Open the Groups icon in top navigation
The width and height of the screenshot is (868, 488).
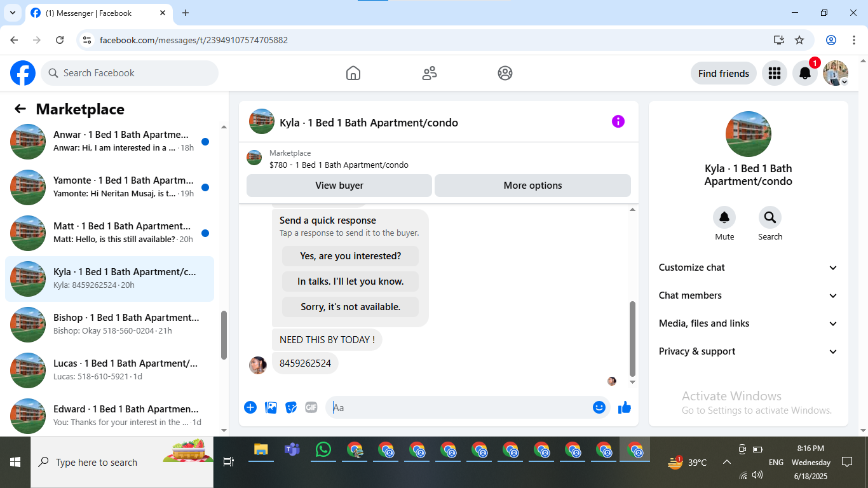505,73
